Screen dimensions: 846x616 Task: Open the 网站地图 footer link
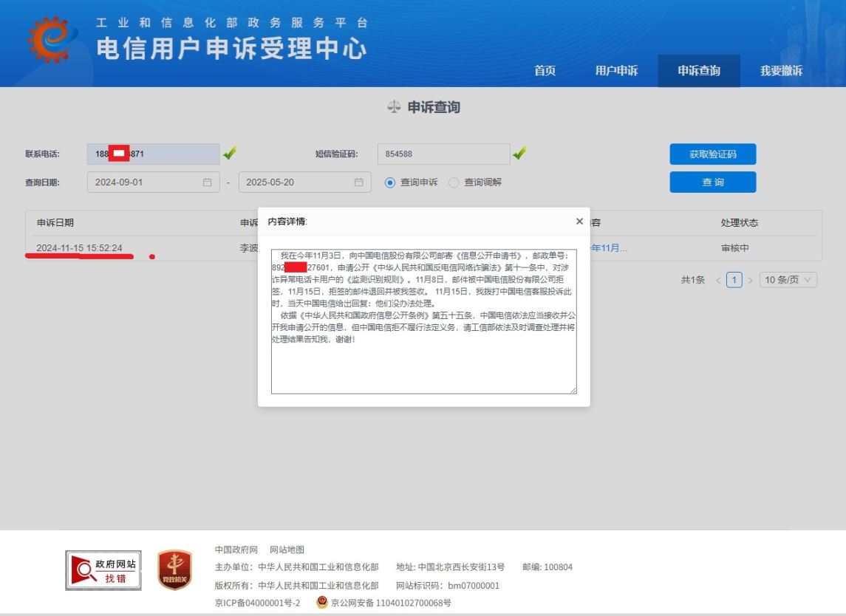click(x=287, y=550)
